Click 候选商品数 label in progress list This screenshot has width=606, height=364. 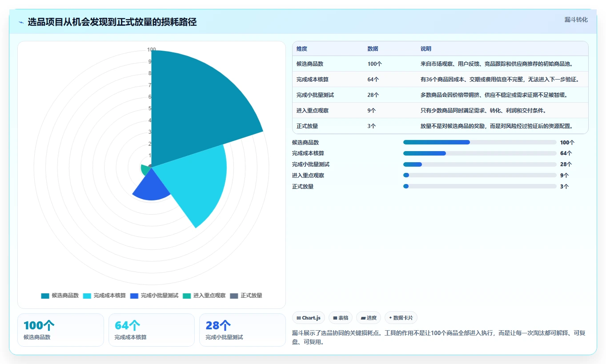(305, 142)
